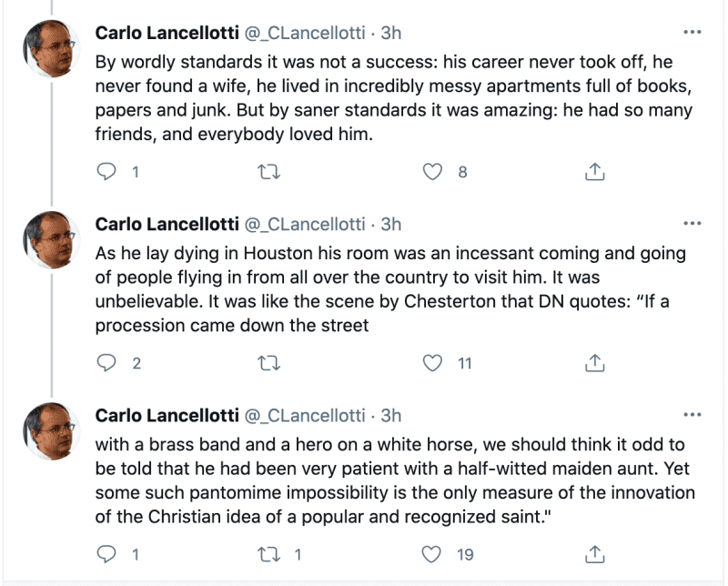This screenshot has width=728, height=586.
Task: Like the tweet with 11 likes
Action: coord(434,363)
